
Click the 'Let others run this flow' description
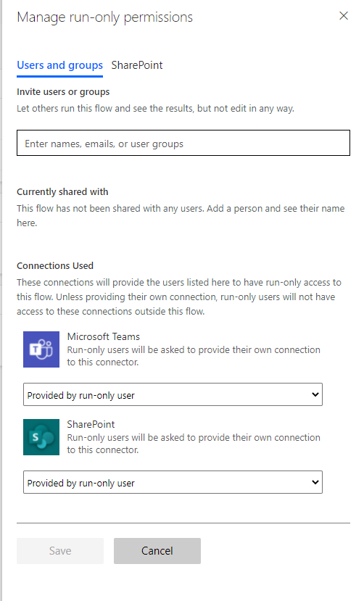pos(156,109)
